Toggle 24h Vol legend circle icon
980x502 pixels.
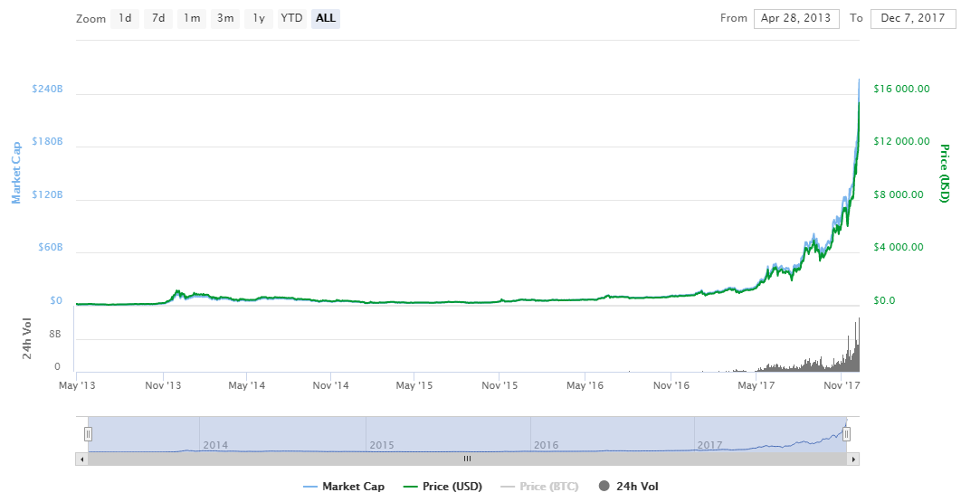(604, 487)
